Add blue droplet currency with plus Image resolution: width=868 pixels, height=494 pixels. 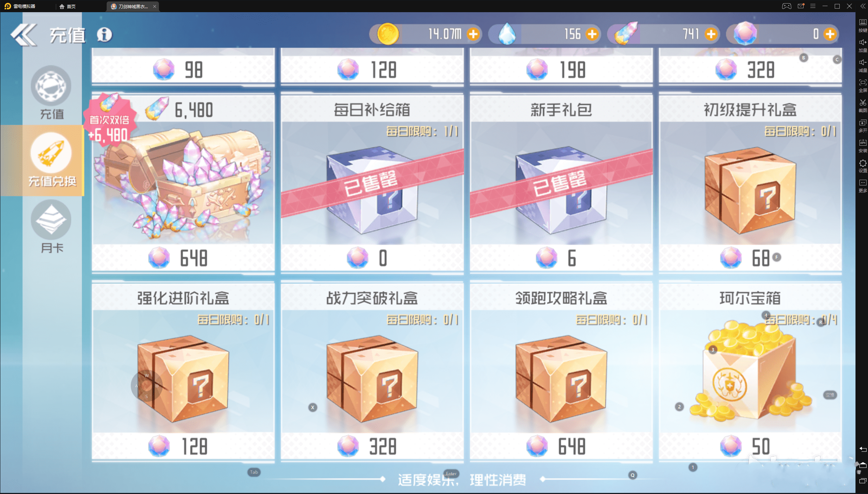tap(592, 34)
